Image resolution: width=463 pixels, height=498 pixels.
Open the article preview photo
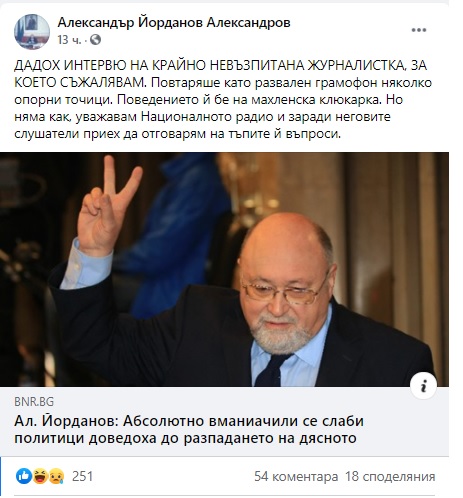(x=224, y=269)
